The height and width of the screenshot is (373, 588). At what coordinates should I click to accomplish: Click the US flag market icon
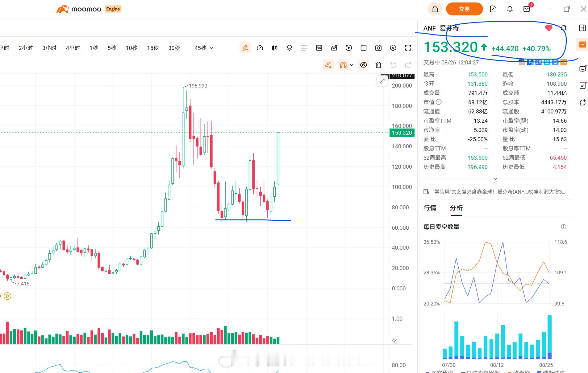point(522,62)
